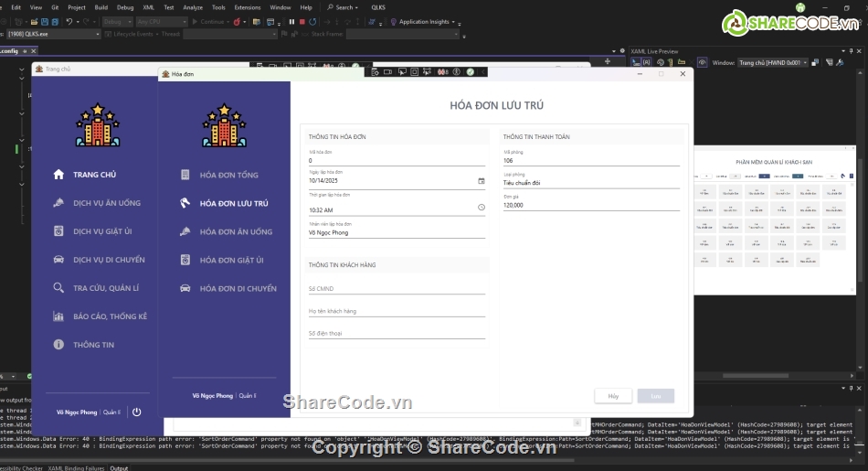Screen dimensions: 868x471
Task: Click the Hủy cancel button
Action: click(613, 396)
